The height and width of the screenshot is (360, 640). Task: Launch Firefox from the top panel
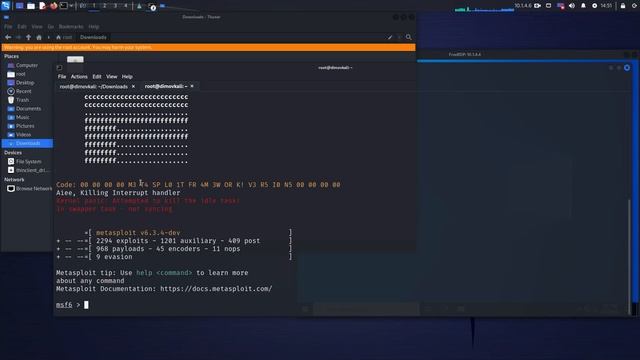click(x=53, y=6)
